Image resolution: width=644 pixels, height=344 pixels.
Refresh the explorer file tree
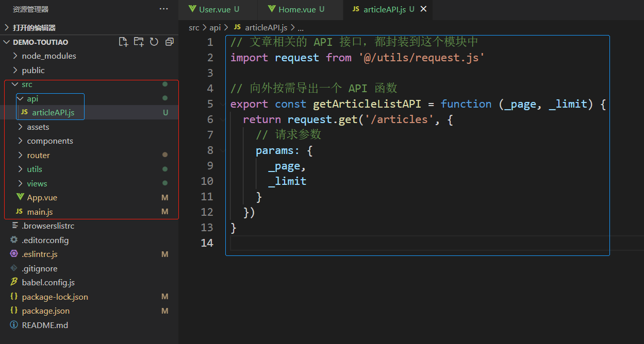click(154, 42)
